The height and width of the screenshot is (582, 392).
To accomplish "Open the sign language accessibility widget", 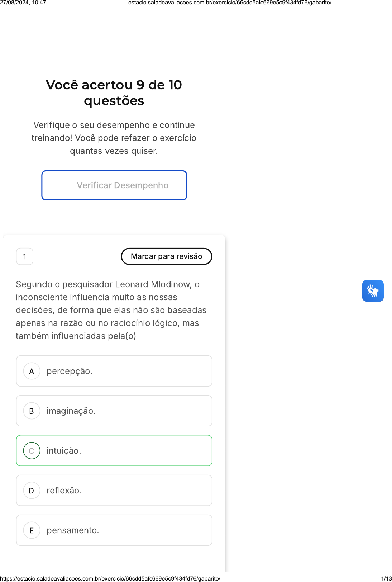I will [373, 291].
